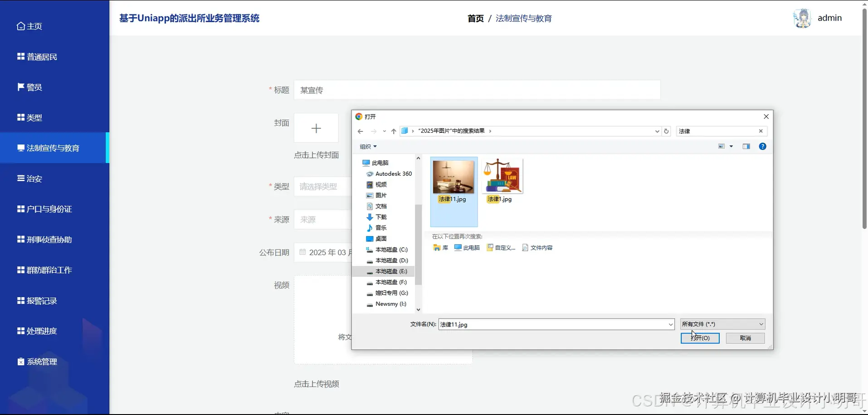The height and width of the screenshot is (415, 868).
Task: Open the 主页 home icon in sidebar
Action: click(20, 26)
